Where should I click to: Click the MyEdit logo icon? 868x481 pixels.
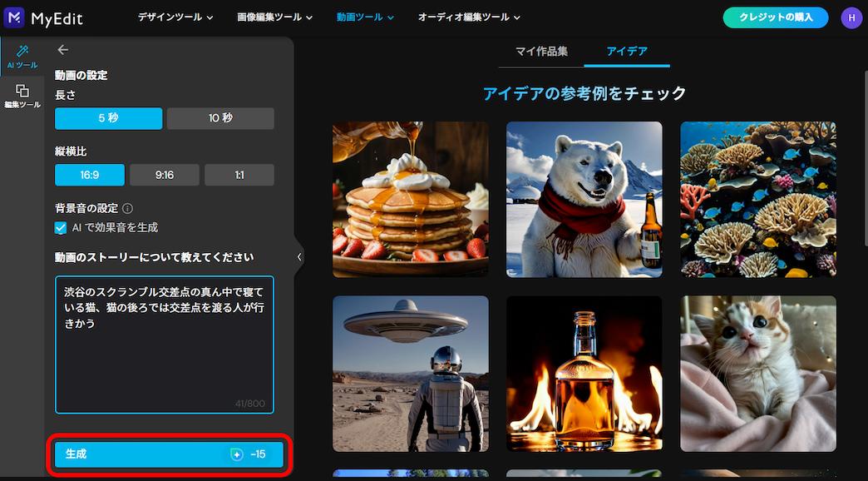pyautogui.click(x=14, y=17)
